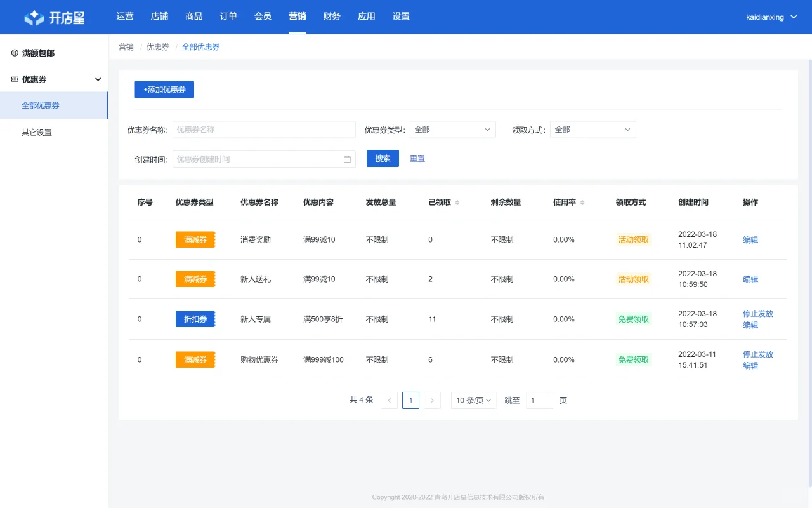812x508 pixels.
Task: Open the 领取方式 dropdown
Action: click(x=593, y=129)
